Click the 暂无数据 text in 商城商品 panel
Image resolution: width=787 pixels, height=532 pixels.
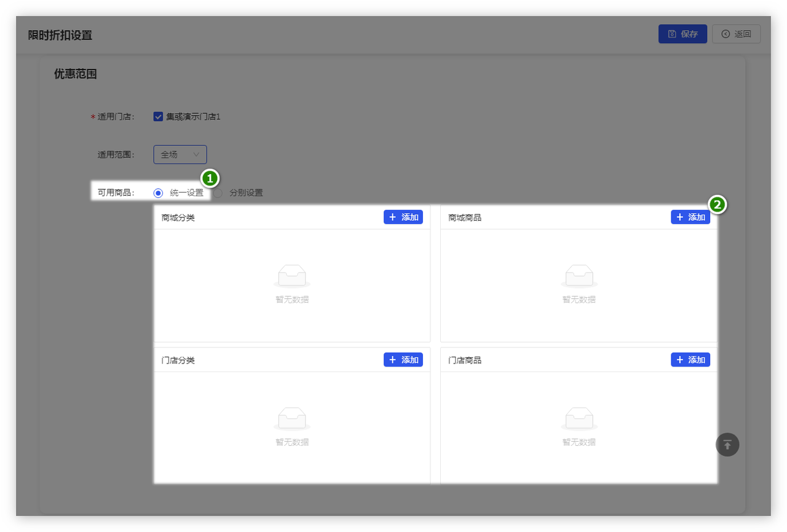579,300
